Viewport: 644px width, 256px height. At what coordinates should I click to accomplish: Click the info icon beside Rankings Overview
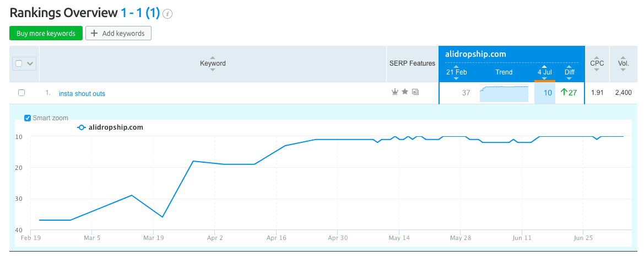(168, 14)
